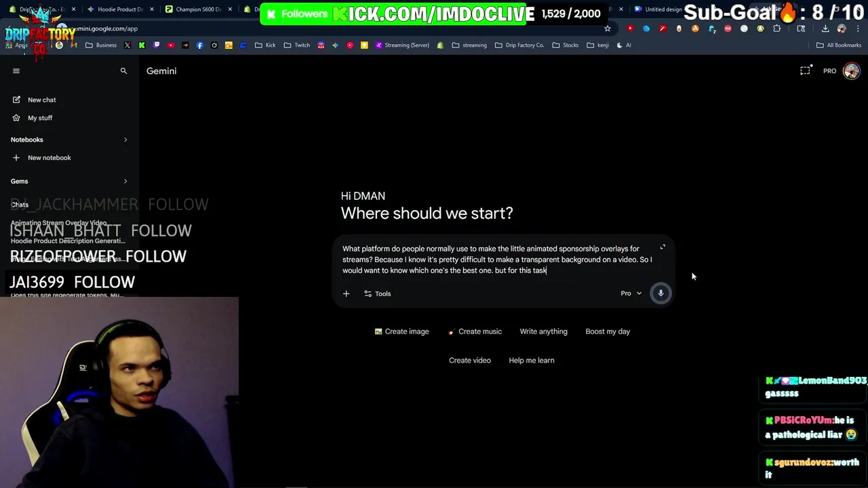The height and width of the screenshot is (488, 868).
Task: Open the Shopify bookmark icon before streaming folder
Action: point(440,45)
